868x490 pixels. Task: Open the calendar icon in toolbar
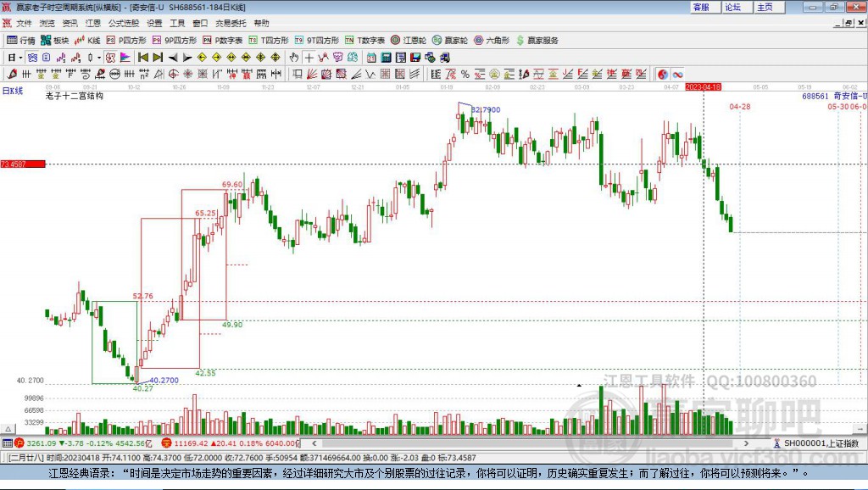click(371, 57)
